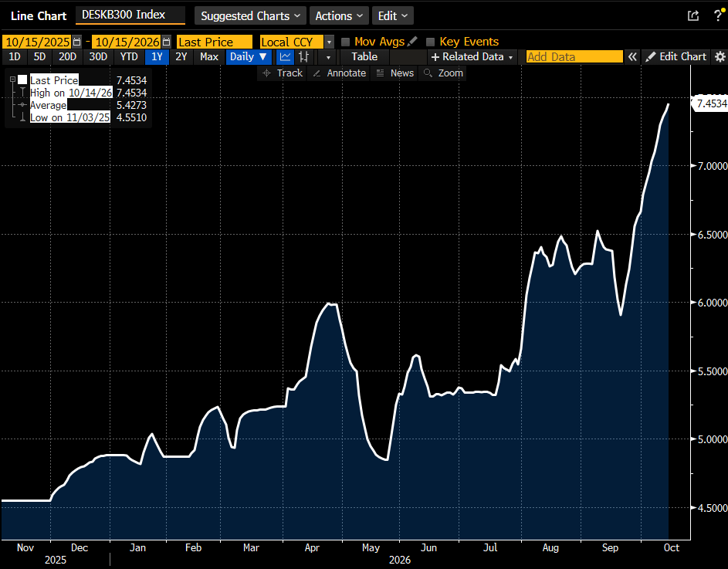Activate the Zoom magnifier tool
728x569 pixels.
point(443,73)
